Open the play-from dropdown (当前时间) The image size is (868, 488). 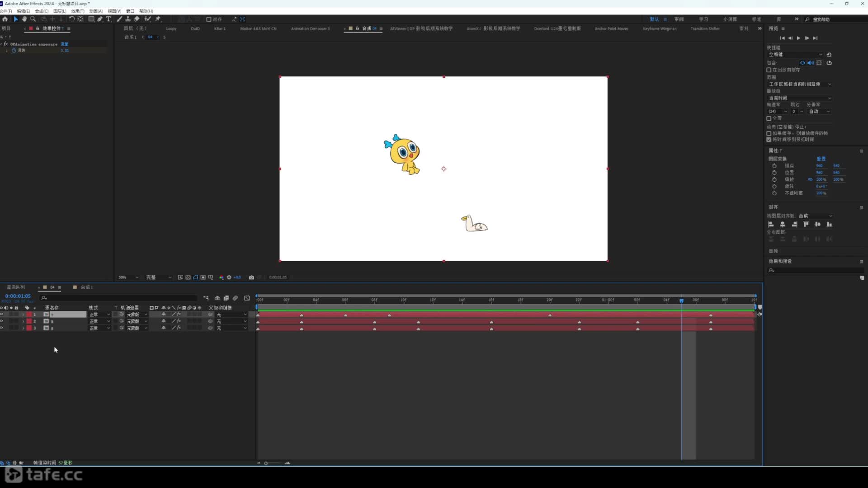coord(800,98)
